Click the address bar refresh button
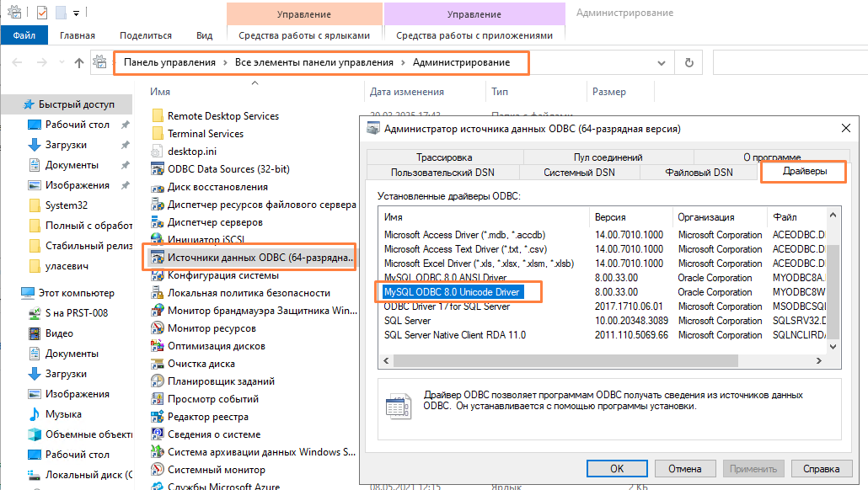 pyautogui.click(x=689, y=63)
